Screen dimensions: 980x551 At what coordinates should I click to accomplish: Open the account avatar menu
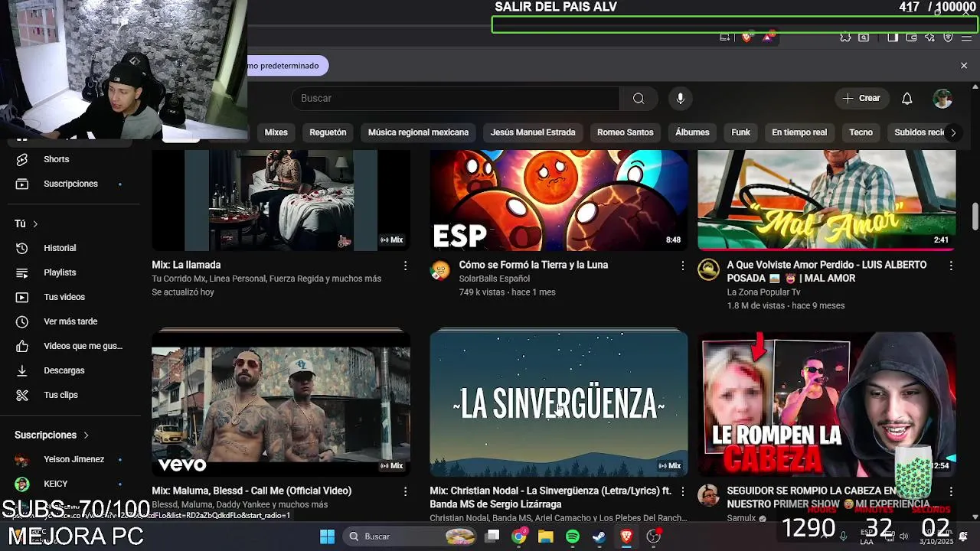(942, 98)
